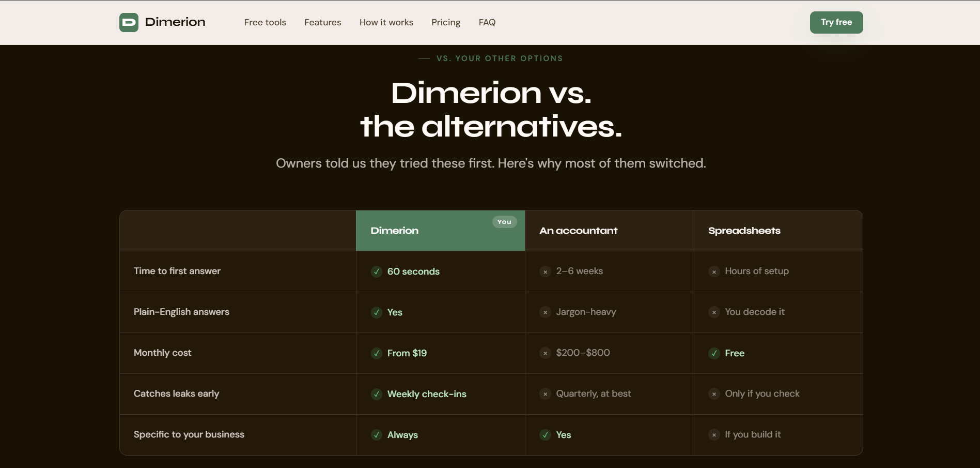Viewport: 980px width, 468px height.
Task: Click the x icon beside Quarterly, at best
Action: [545, 394]
